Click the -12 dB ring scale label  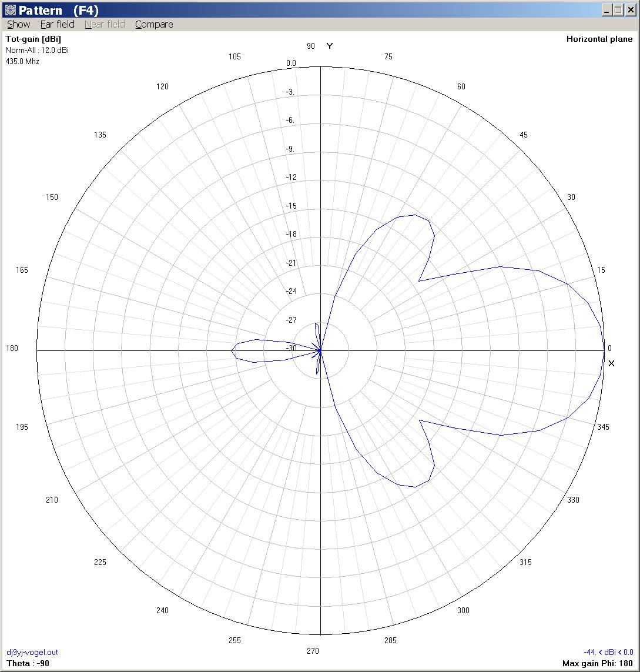click(x=291, y=177)
